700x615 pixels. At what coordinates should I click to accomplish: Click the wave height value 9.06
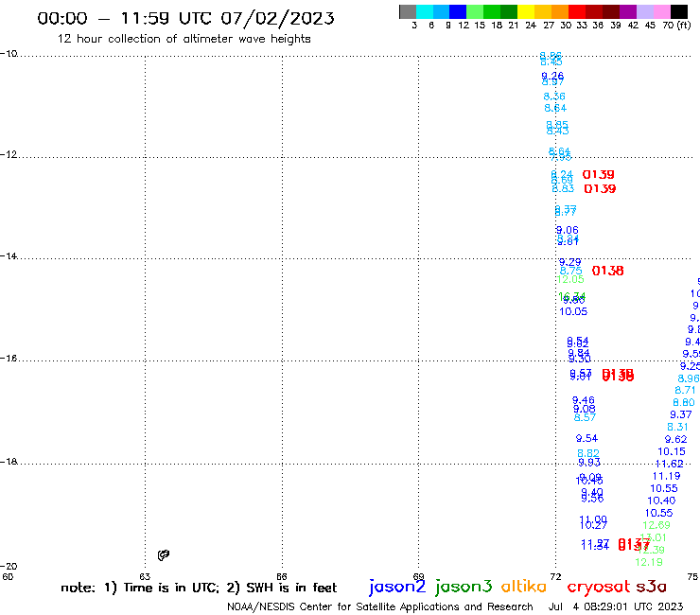pyautogui.click(x=568, y=230)
